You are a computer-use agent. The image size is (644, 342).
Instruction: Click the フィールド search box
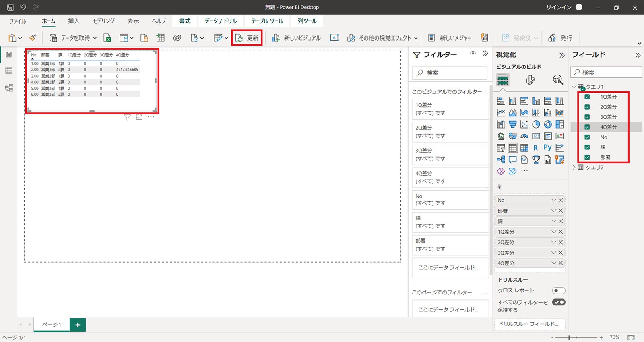[606, 73]
